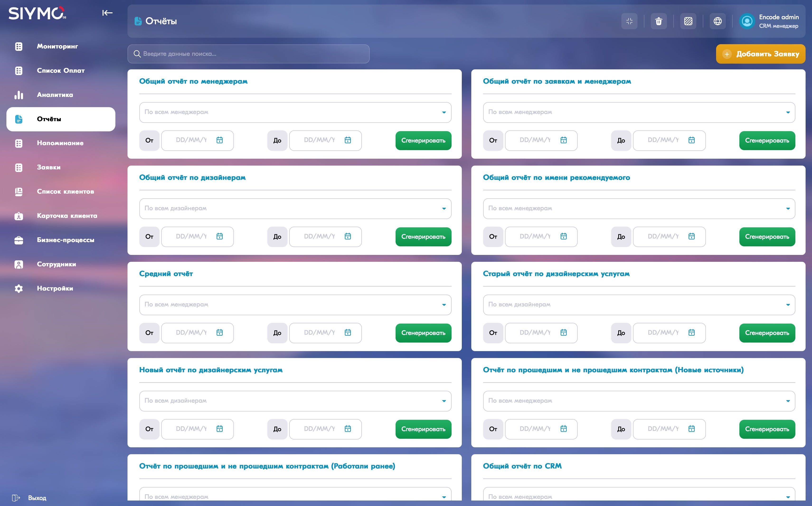Click the Выход logout link

pos(37,498)
